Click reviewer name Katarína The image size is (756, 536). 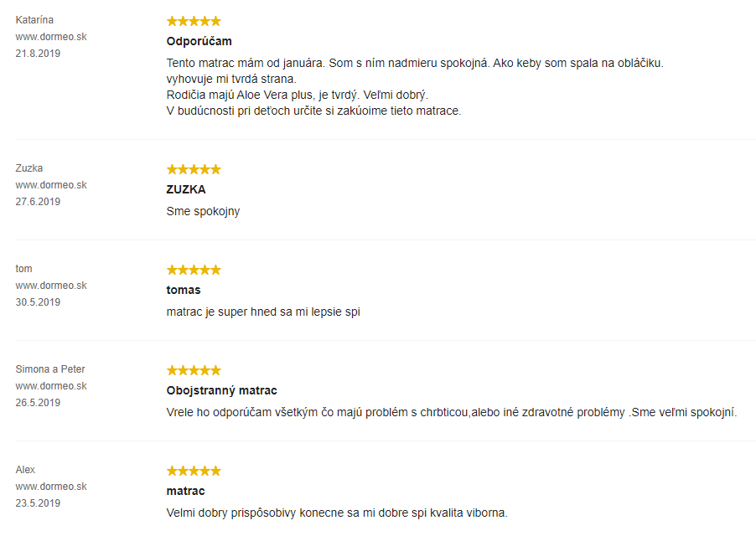tap(34, 20)
